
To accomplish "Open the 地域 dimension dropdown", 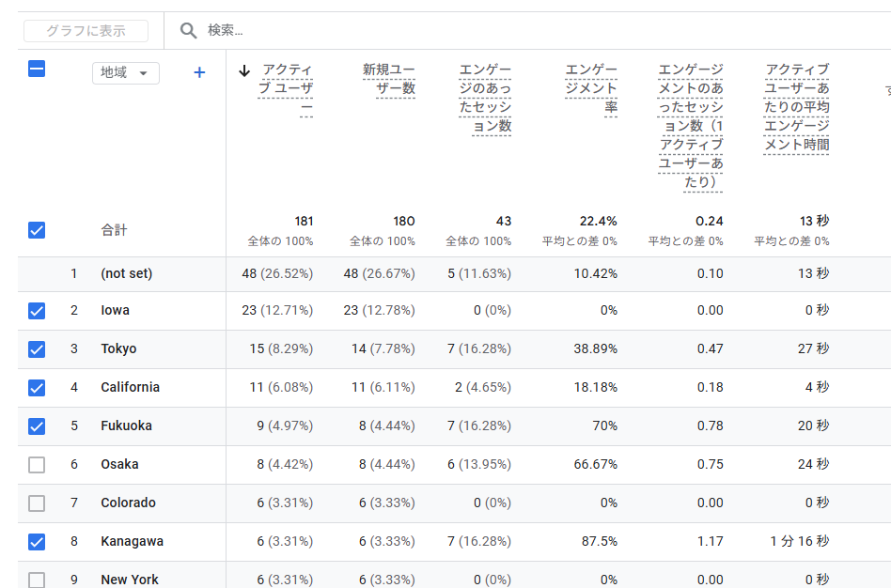I will click(x=125, y=72).
